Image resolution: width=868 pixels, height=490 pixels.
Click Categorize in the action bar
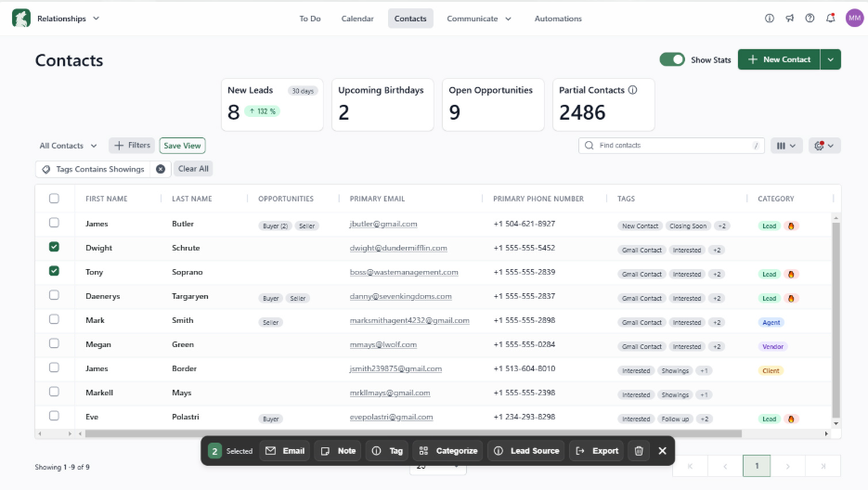(448, 451)
